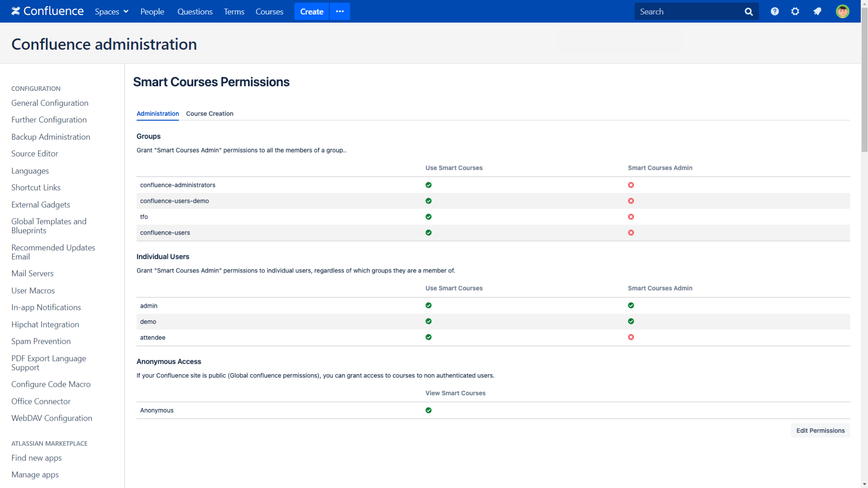The image size is (868, 488).
Task: Click red cross for tfo Smart Courses Admin
Action: tap(631, 217)
